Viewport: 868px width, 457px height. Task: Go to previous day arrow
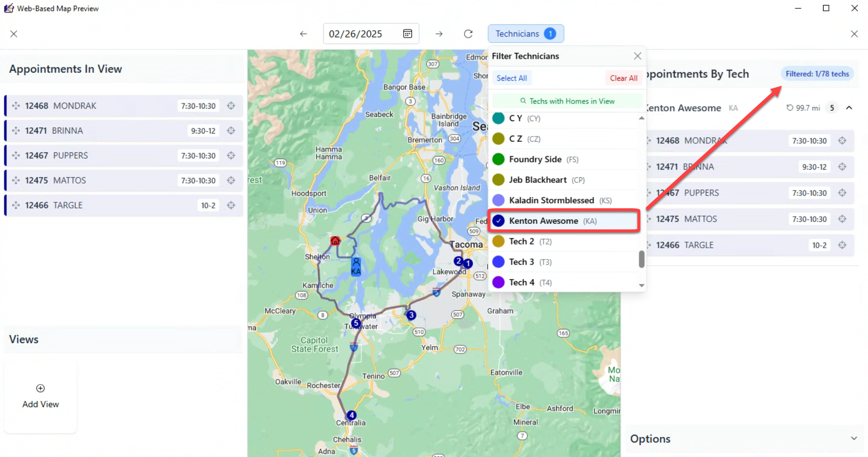(303, 34)
